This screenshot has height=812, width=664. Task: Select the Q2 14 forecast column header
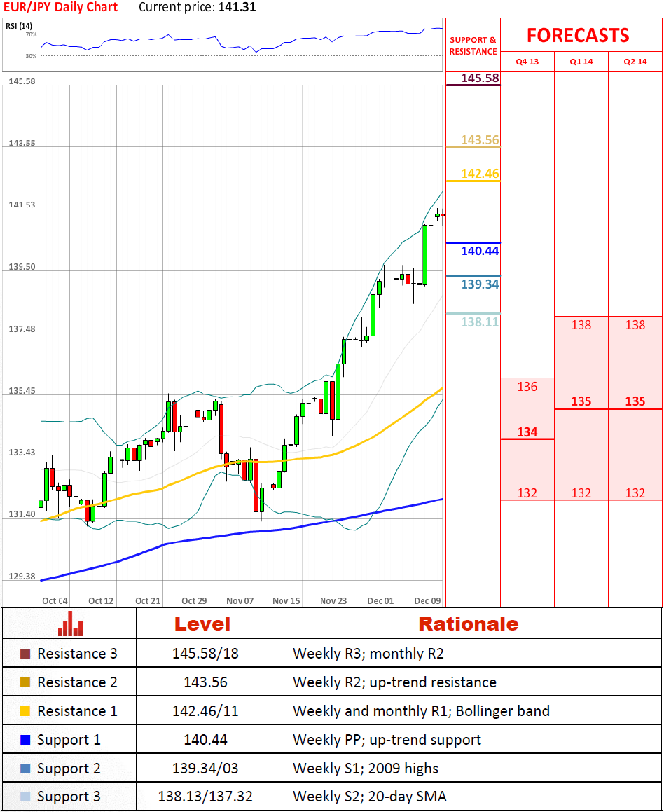pyautogui.click(x=635, y=62)
